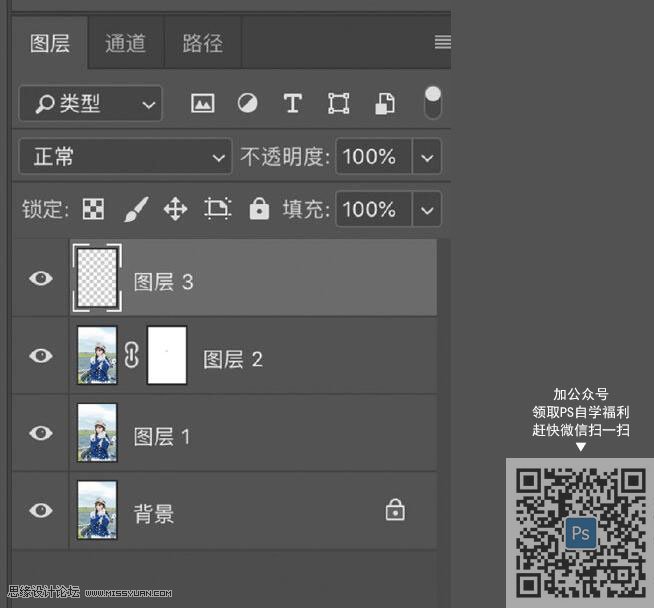Screen dimensions: 654x608
Task: Click the lock all padlock icon
Action: click(x=259, y=209)
